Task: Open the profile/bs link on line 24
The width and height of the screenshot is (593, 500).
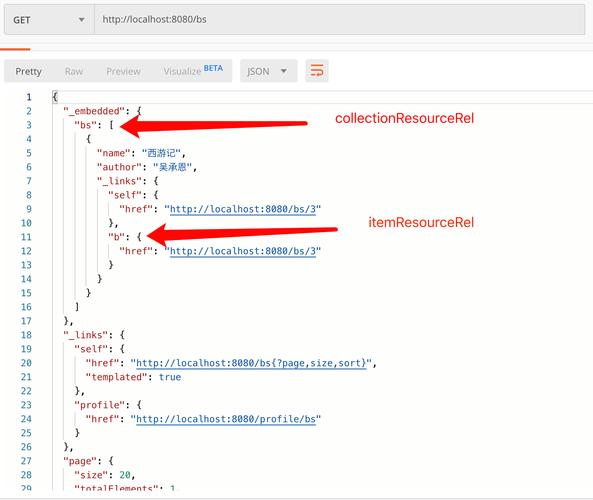Action: (x=226, y=419)
